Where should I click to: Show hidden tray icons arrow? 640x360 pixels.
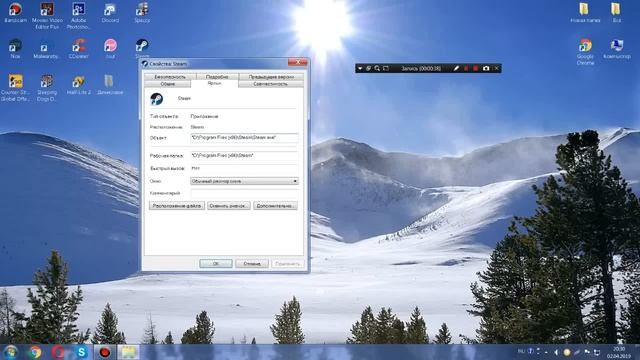547,352
